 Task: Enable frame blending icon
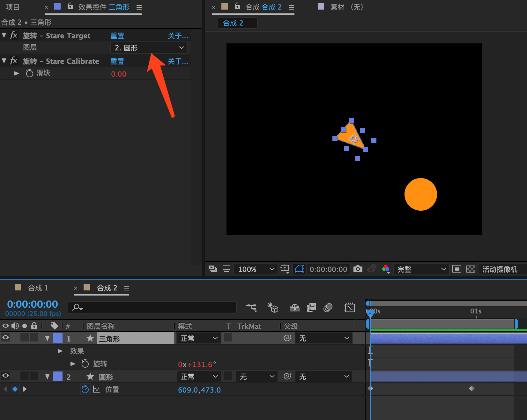coord(311,308)
